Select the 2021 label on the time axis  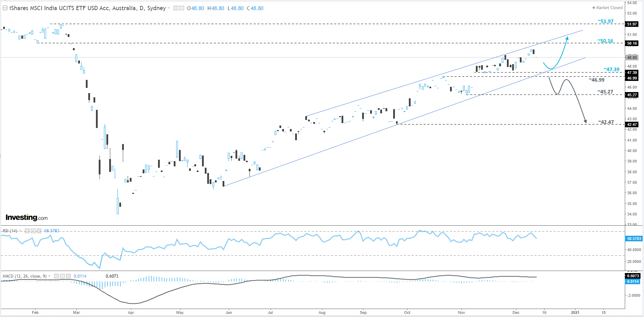[x=575, y=313]
